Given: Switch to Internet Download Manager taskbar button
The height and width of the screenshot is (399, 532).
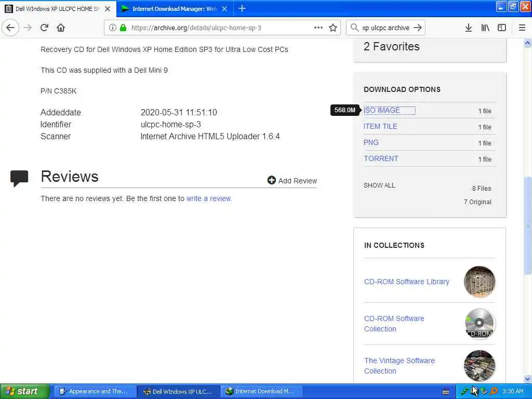Looking at the screenshot, I should pos(261,392).
